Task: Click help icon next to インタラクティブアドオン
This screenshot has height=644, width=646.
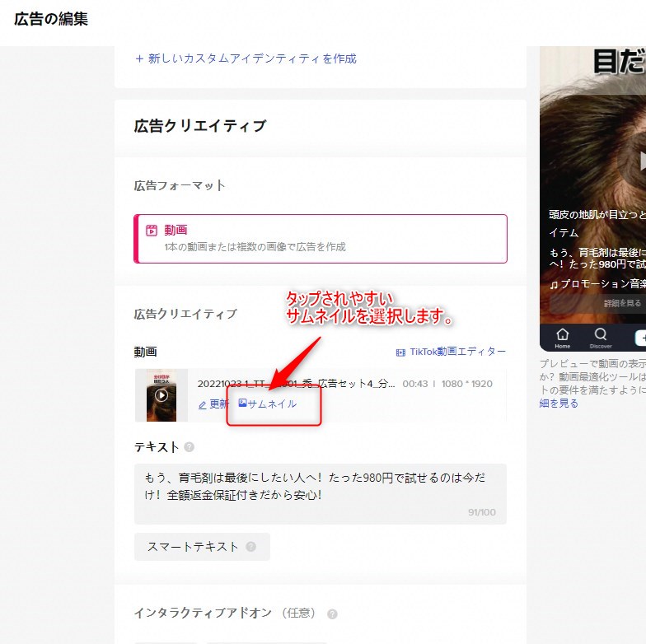Action: [332, 614]
